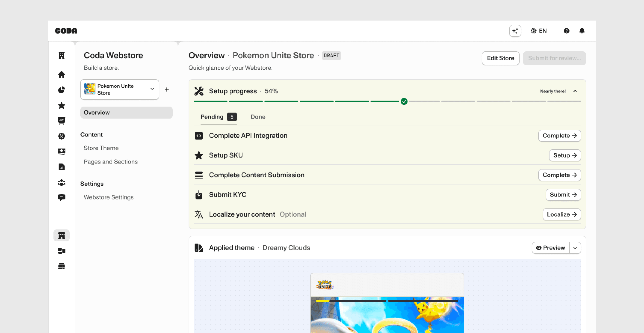644x333 pixels.
Task: Switch to the Done tab
Action: pyautogui.click(x=258, y=117)
